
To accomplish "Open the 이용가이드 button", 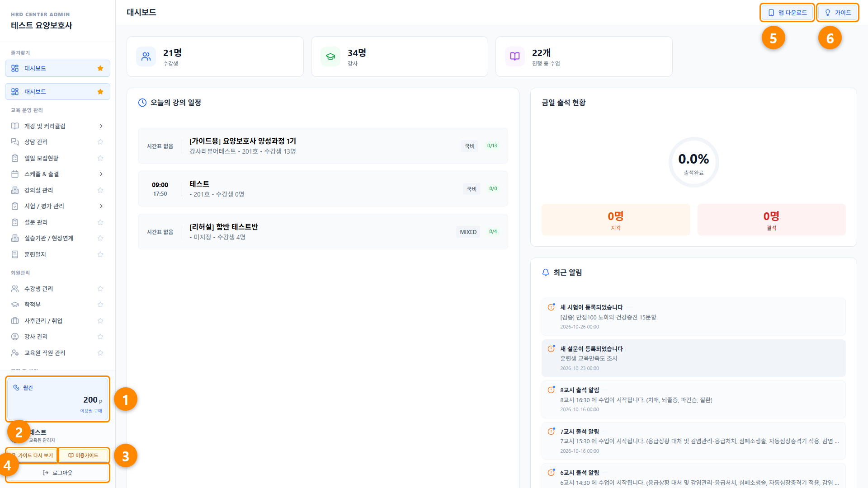I will (x=84, y=455).
